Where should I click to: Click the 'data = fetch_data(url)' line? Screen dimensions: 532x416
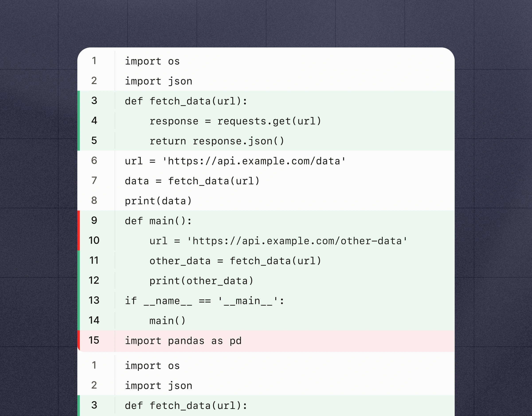point(192,181)
